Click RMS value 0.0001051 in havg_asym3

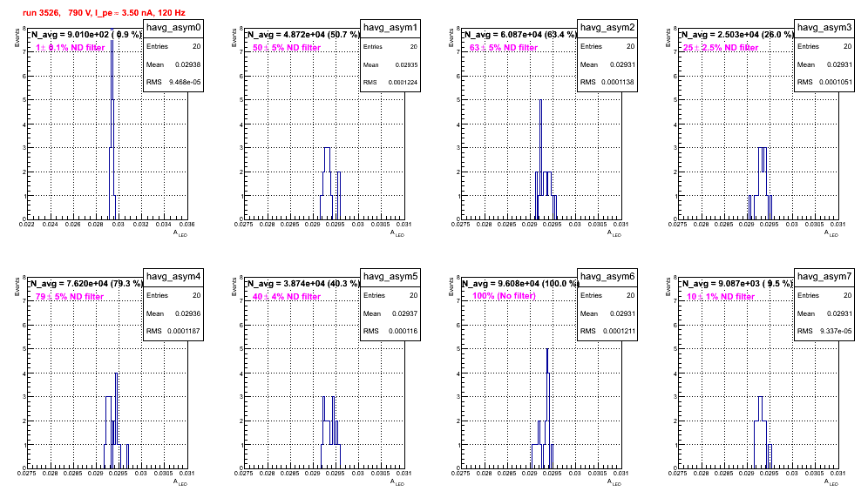[836, 82]
